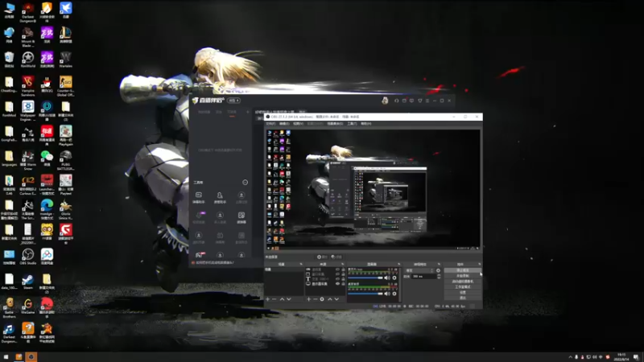
Task: Lock the display capture source
Action: click(344, 284)
